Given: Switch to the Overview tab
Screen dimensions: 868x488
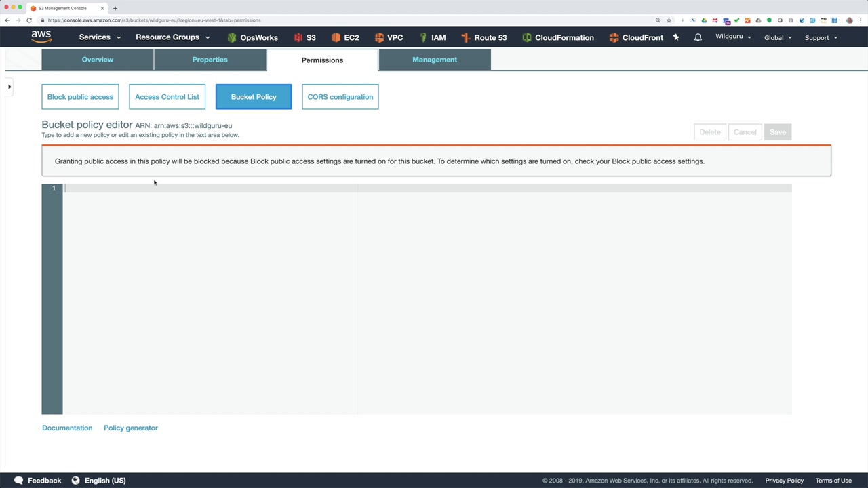Looking at the screenshot, I should coord(98,60).
